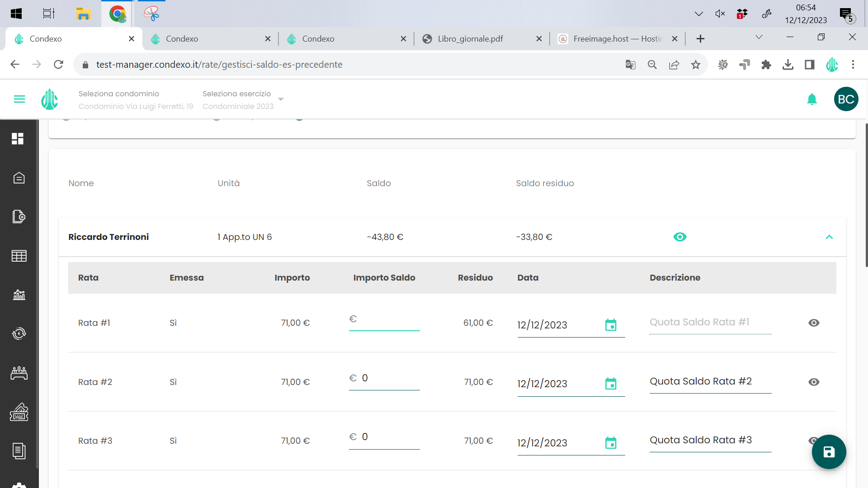Switch to the Freeimage.host tab

coord(617,39)
